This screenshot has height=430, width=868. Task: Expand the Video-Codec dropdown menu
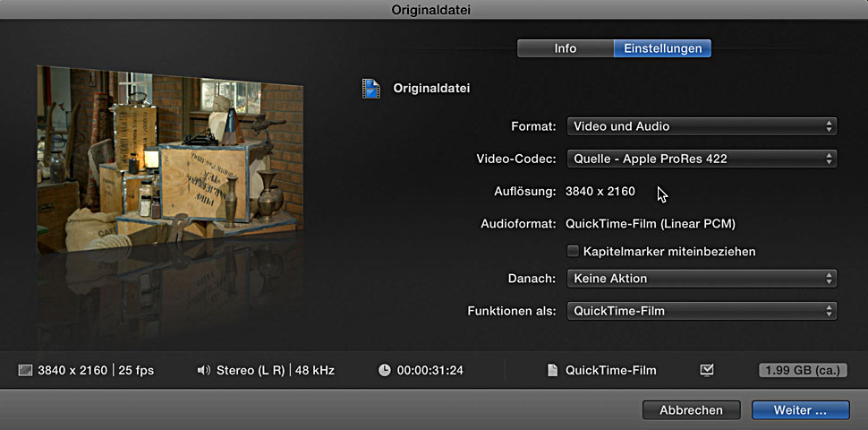point(702,159)
